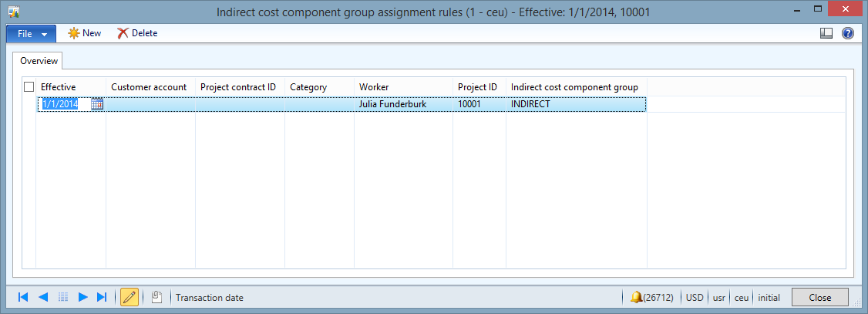Open the File dropdown menu
The height and width of the screenshot is (314, 868).
click(31, 33)
